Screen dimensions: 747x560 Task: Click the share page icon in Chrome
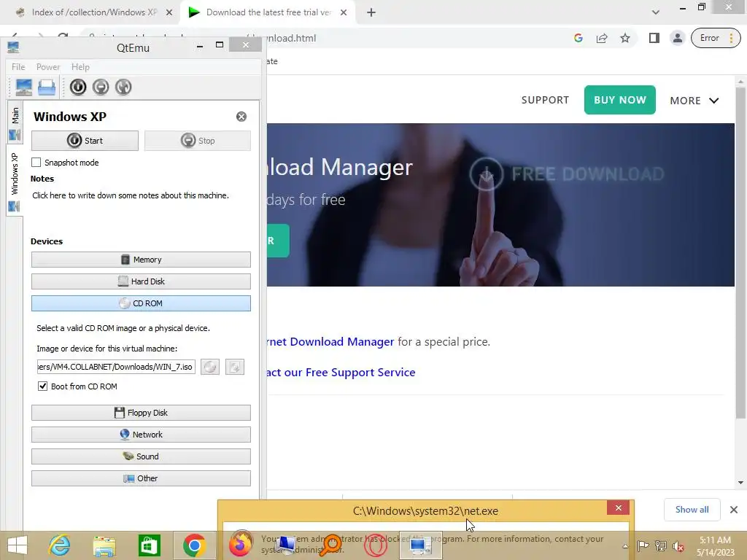tap(602, 38)
